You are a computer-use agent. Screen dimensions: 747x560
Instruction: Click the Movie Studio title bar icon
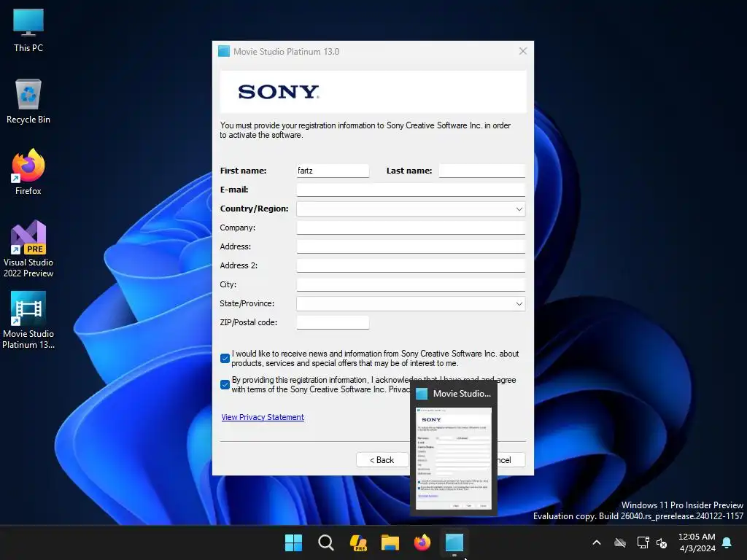coord(224,52)
